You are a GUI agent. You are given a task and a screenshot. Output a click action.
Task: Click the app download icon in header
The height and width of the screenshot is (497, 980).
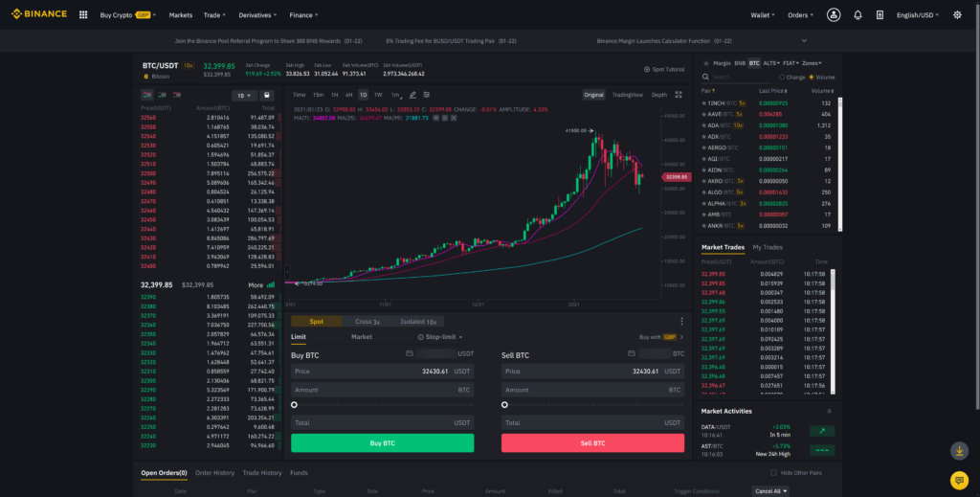pos(880,15)
